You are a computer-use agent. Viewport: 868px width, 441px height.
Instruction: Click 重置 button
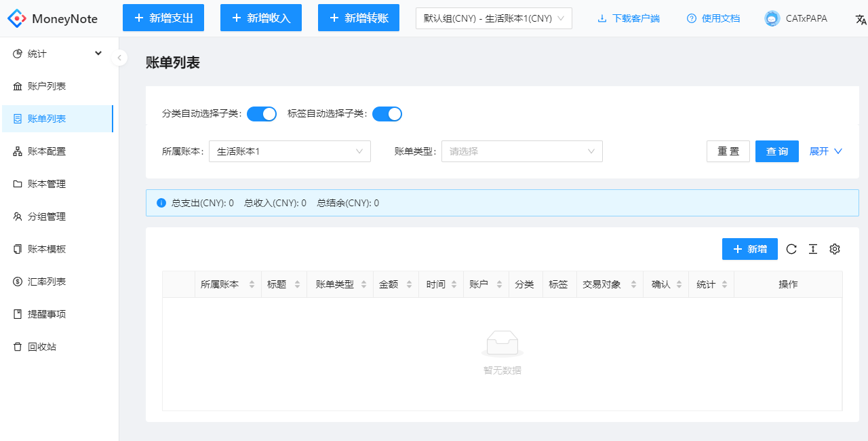pyautogui.click(x=728, y=151)
